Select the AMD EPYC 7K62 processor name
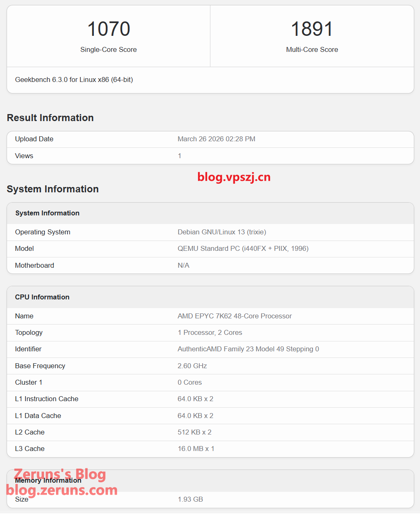This screenshot has width=420, height=514. [x=235, y=316]
